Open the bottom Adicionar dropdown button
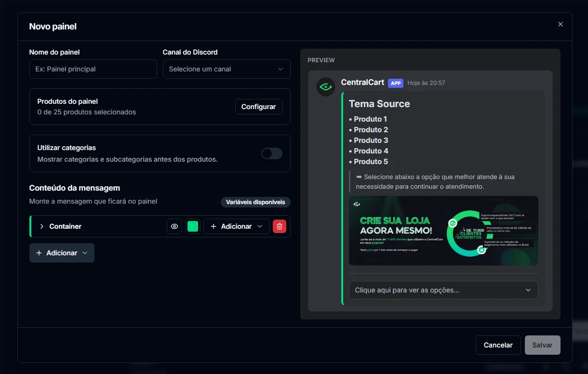This screenshot has height=374, width=588. coord(62,253)
